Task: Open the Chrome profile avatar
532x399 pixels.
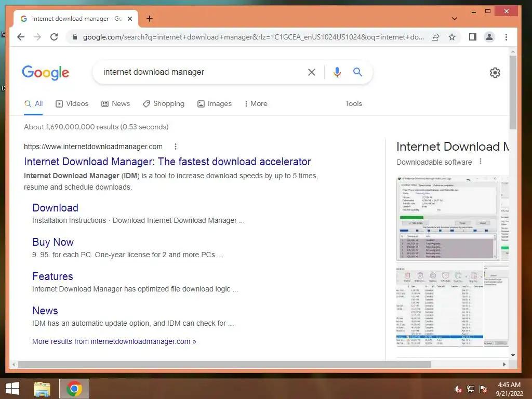Action: tap(489, 37)
